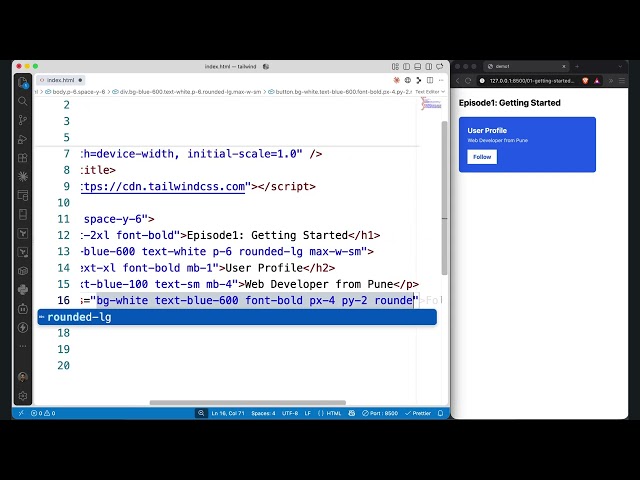Image resolution: width=640 pixels, height=480 pixels.
Task: Close the demo1 browser tab
Action: coord(564,66)
